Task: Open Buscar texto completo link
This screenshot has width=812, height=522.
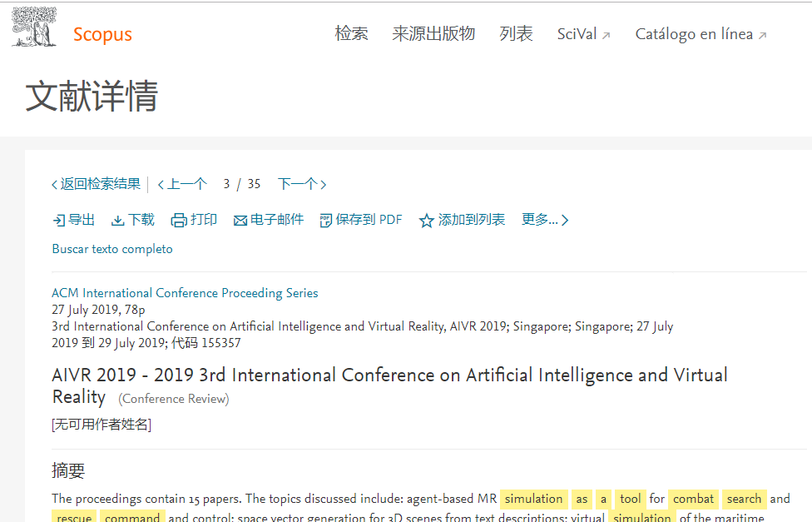Action: (112, 249)
